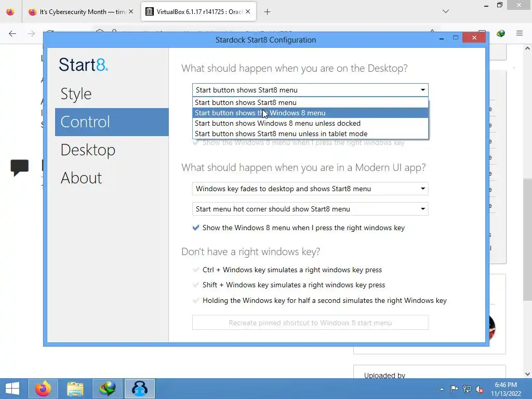This screenshot has width=532, height=399.
Task: Click the Start8 logo
Action: [x=84, y=64]
